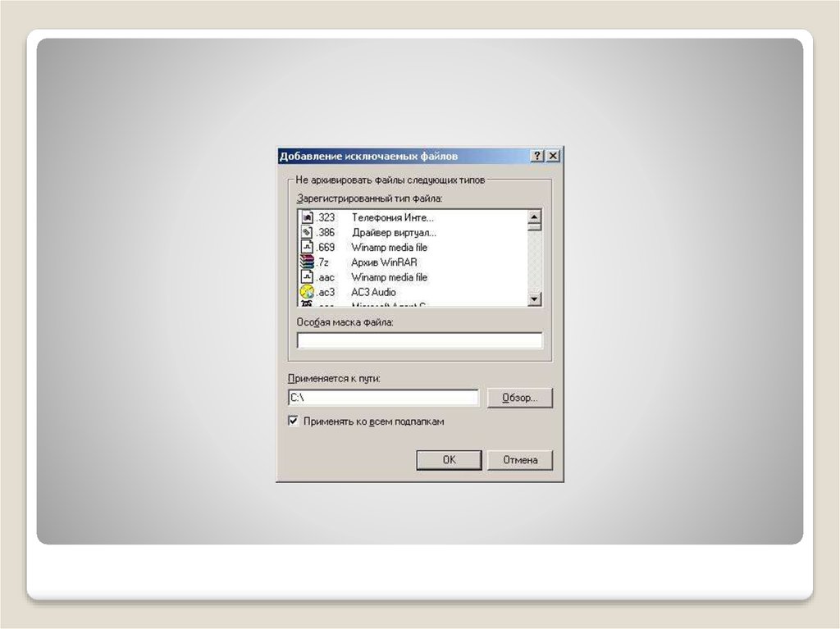Click the .aac Winamp file icon
Image resolution: width=840 pixels, height=629 pixels.
[308, 277]
